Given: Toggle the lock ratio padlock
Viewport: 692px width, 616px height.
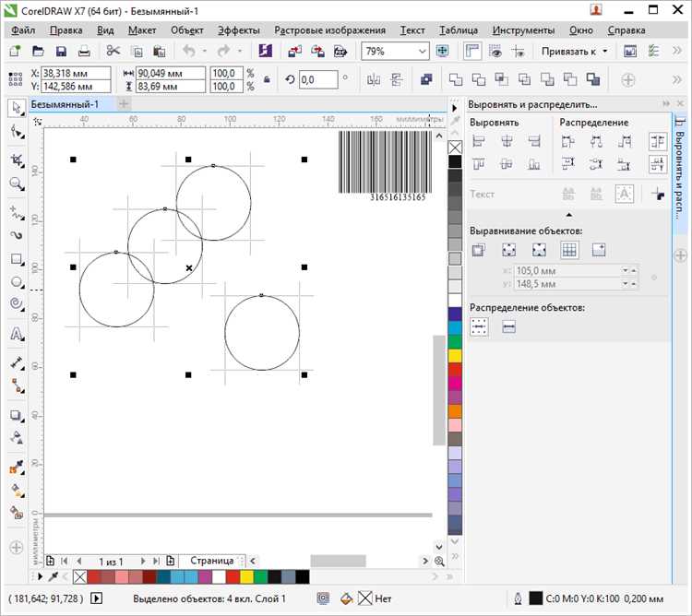Looking at the screenshot, I should click(x=267, y=80).
